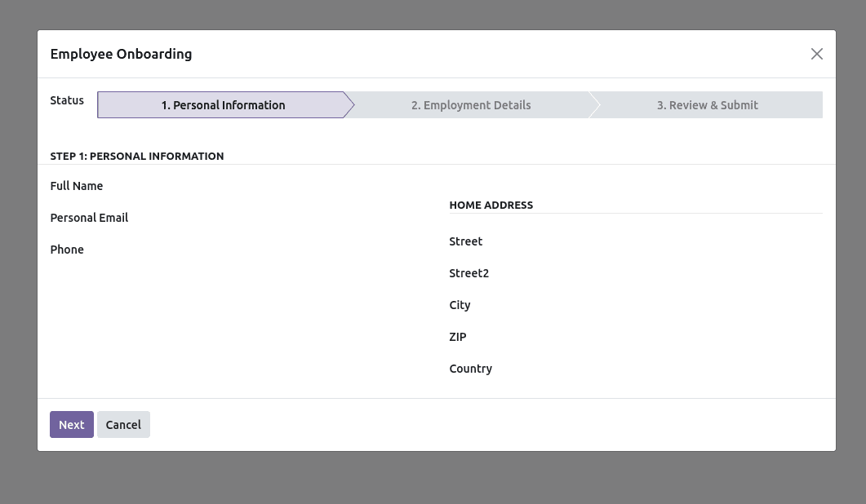The image size is (866, 504).
Task: Click the HOME ADDRESS section heading
Action: click(491, 205)
